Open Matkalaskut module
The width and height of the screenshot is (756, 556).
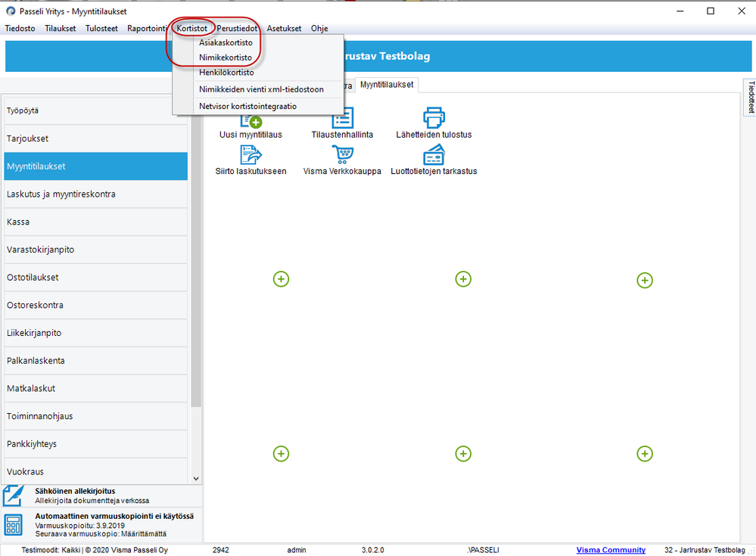click(95, 388)
